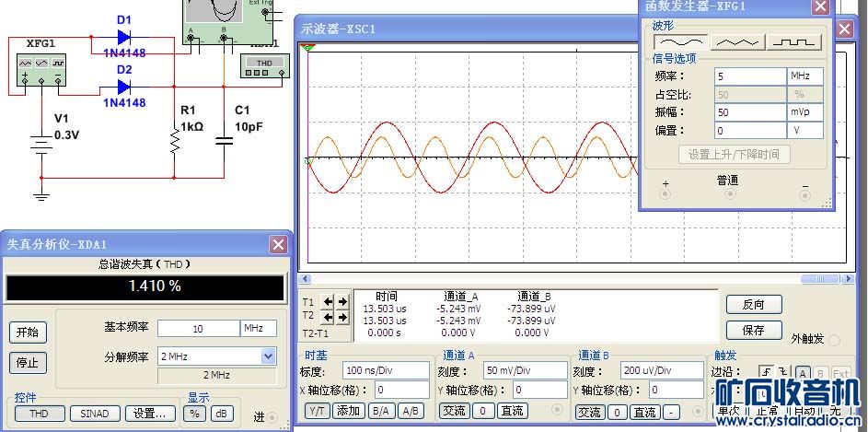Select the sine waveform button
This screenshot has width=868, height=432.
(x=680, y=42)
